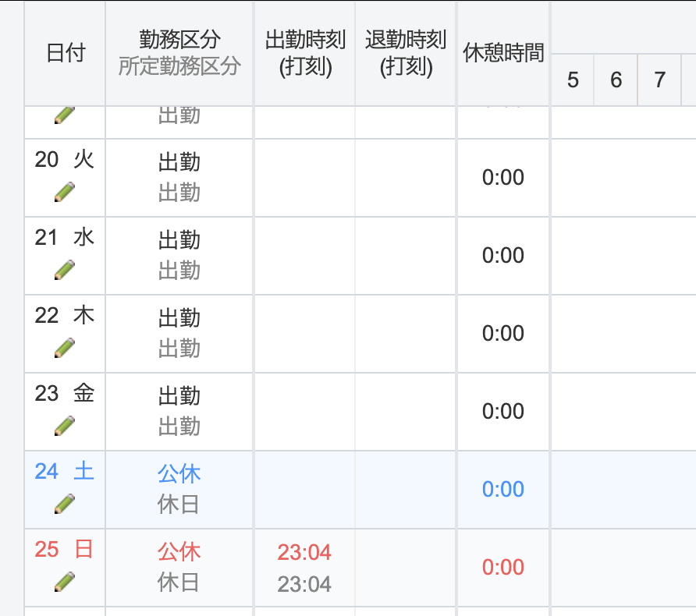Click the blue 公休 label on the 24th

coord(179,473)
